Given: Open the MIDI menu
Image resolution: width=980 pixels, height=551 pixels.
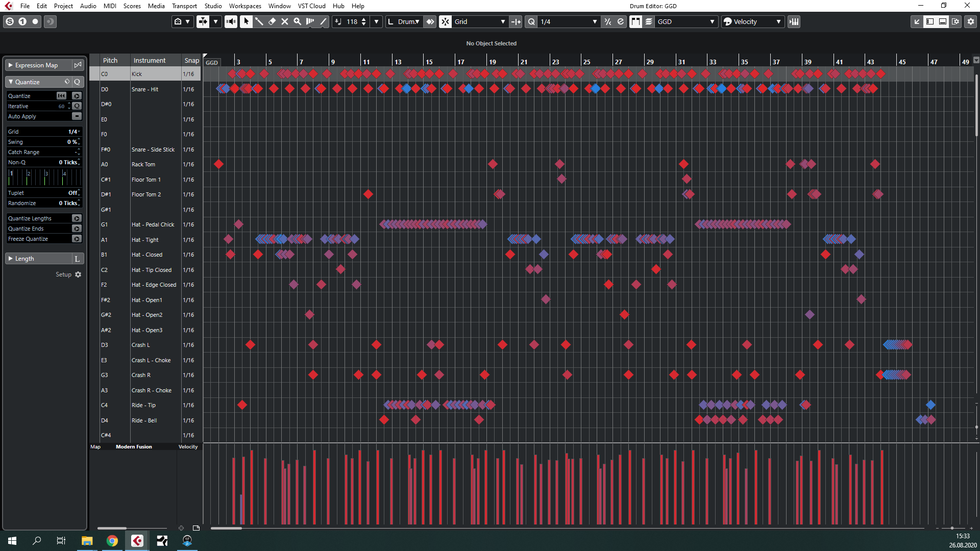Looking at the screenshot, I should [109, 6].
